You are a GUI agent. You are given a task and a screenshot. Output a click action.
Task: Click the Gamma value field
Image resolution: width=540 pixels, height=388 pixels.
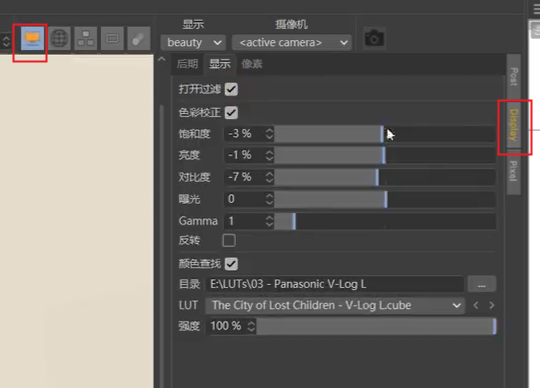click(x=245, y=221)
